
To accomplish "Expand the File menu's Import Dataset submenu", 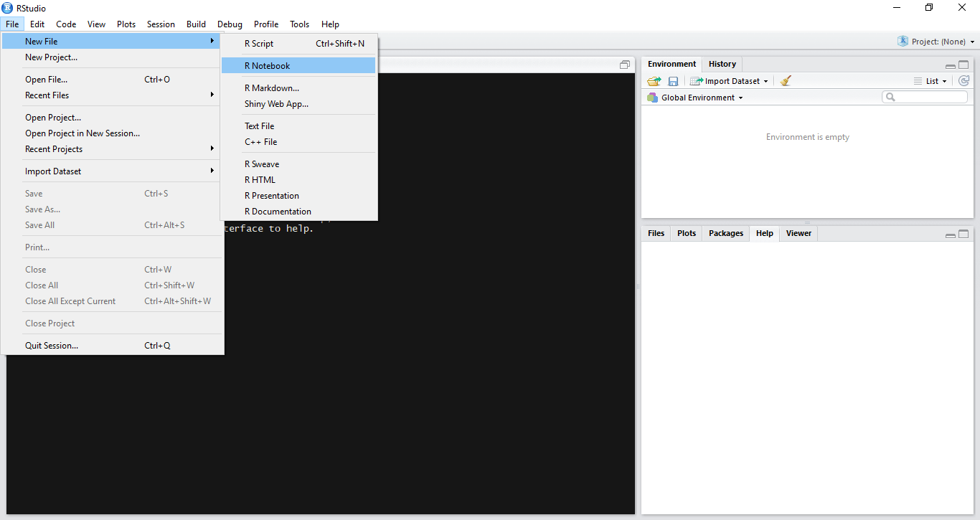I will tap(113, 171).
